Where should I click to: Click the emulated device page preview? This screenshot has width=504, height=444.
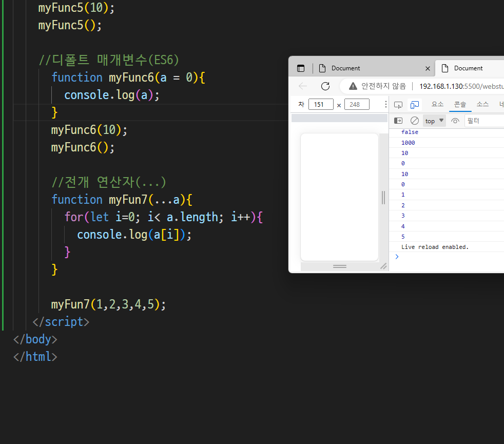339,197
